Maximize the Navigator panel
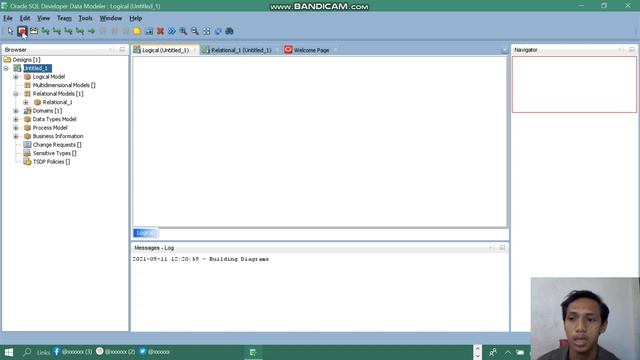This screenshot has width=640, height=360. [x=631, y=49]
